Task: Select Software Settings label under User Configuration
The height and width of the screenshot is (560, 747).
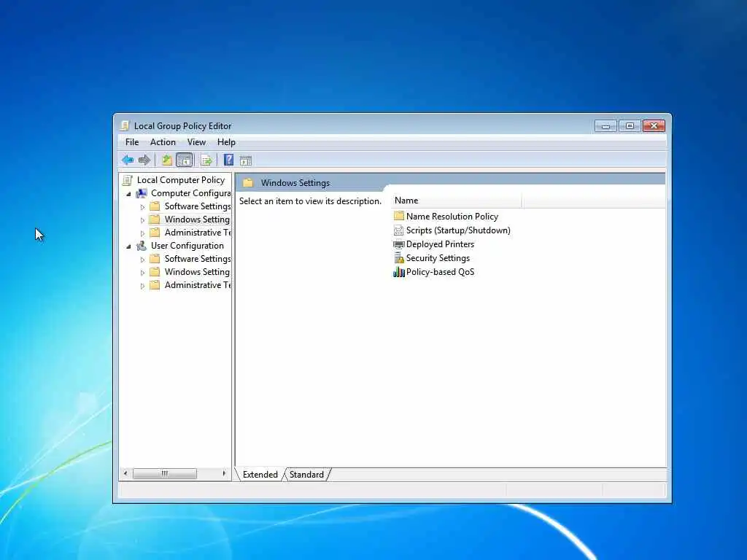Action: coord(198,259)
